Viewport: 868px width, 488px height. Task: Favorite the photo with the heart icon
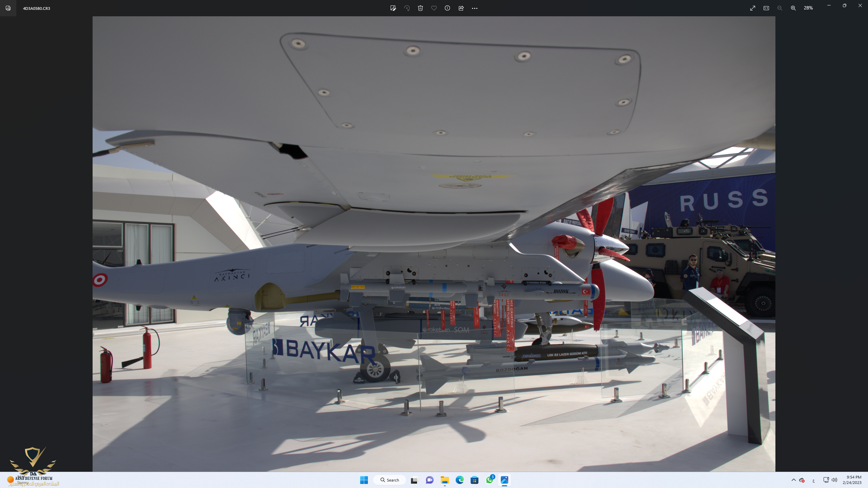(x=434, y=8)
